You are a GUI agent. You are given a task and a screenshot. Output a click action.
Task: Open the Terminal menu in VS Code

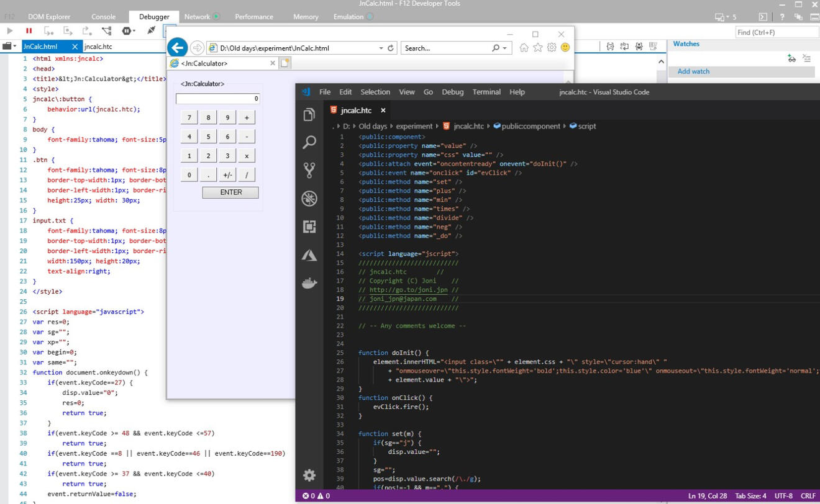(x=486, y=92)
